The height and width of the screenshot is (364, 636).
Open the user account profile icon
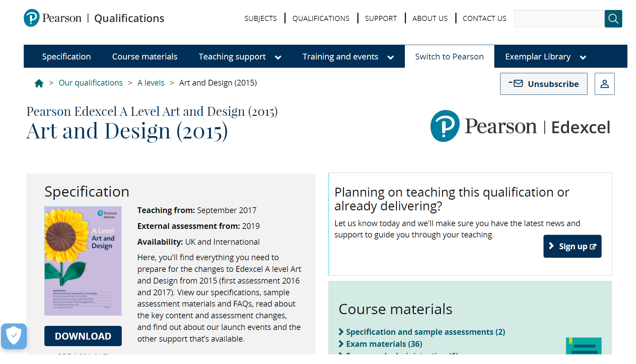[604, 84]
